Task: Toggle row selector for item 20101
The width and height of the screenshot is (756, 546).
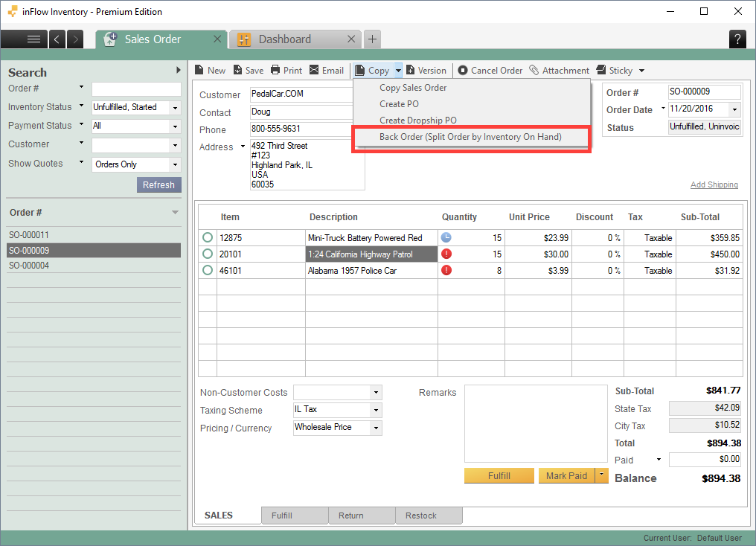Action: point(208,254)
